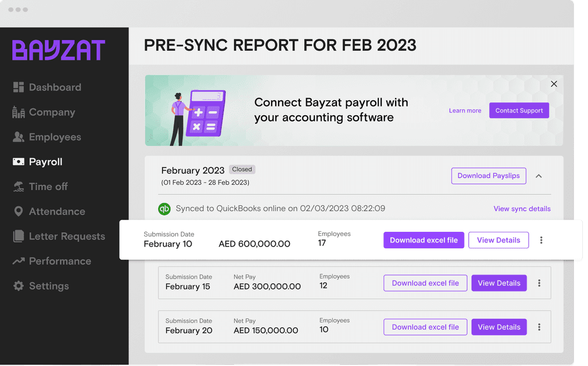
Task: Click the green QuickBooks logo icon
Action: [x=164, y=209]
